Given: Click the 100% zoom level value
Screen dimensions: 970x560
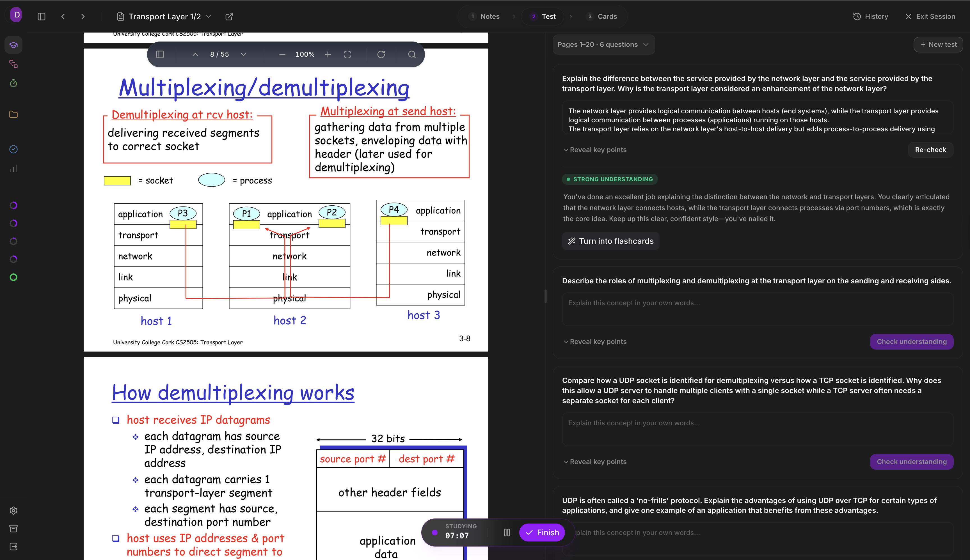Looking at the screenshot, I should [x=305, y=55].
